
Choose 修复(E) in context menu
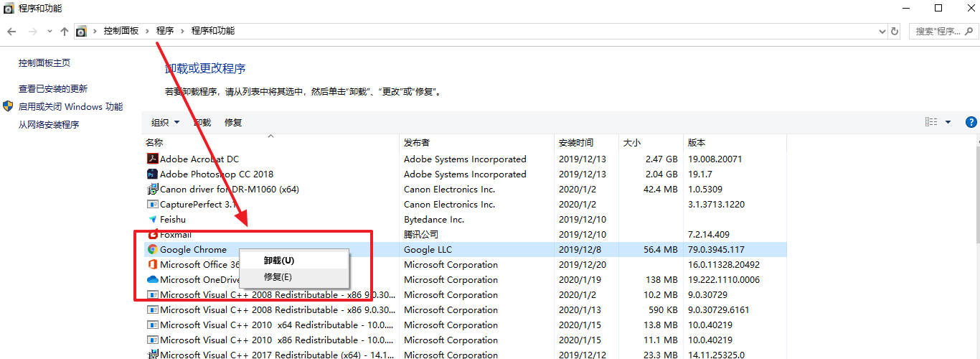pos(294,276)
